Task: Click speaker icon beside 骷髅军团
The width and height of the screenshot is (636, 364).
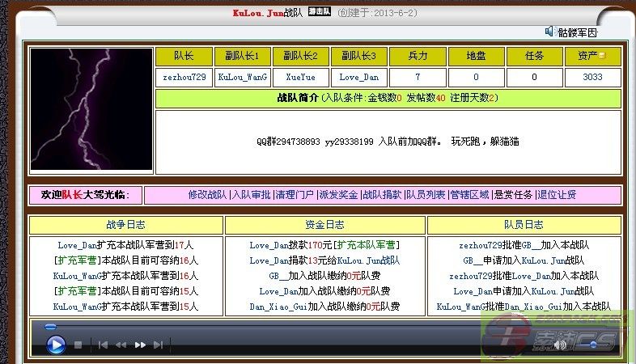Action: pyautogui.click(x=549, y=32)
